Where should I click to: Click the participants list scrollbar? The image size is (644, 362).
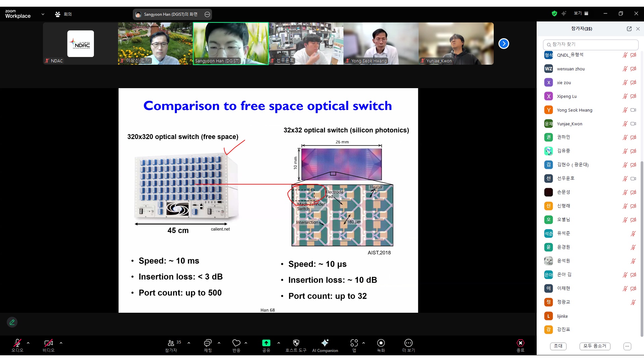click(642, 248)
